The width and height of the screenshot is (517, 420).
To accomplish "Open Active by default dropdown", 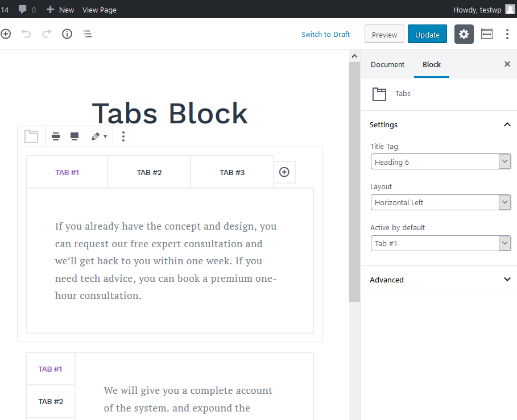I will [x=441, y=243].
